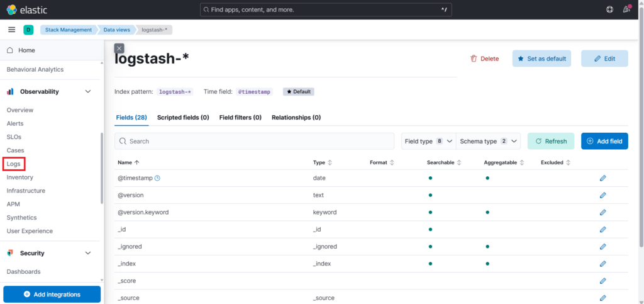The width and height of the screenshot is (644, 304).
Task: Click Add integrations button
Action: (52, 294)
